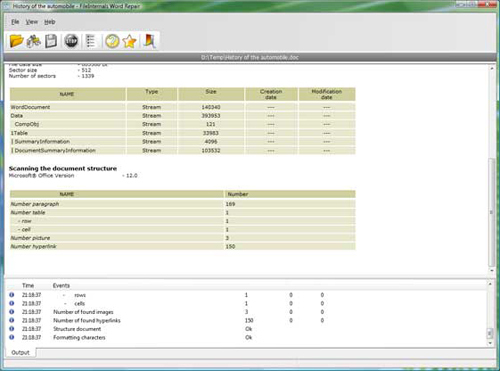
Task: Select the Output tab
Action: 20,352
